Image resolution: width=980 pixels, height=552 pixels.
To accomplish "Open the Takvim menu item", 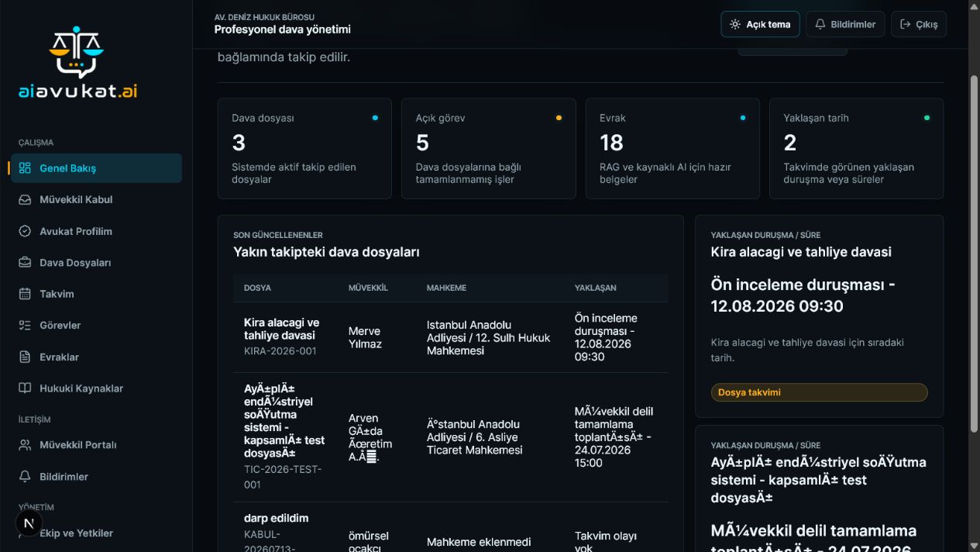I will [x=96, y=294].
